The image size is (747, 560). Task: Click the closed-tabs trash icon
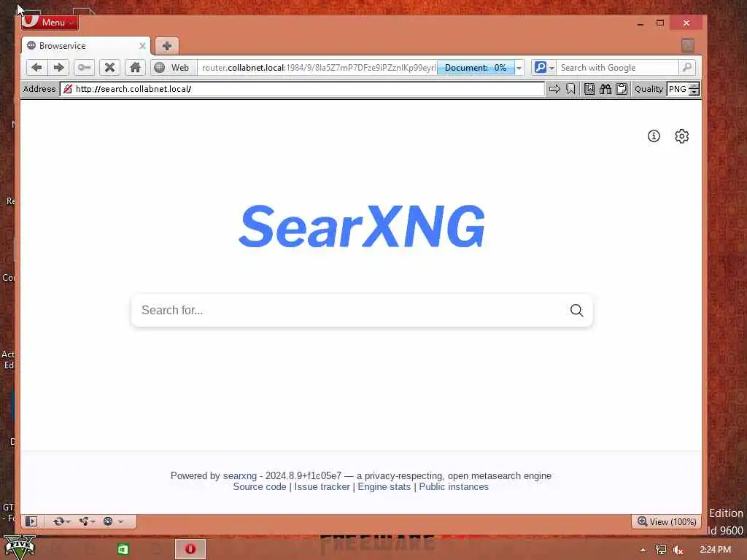688,46
